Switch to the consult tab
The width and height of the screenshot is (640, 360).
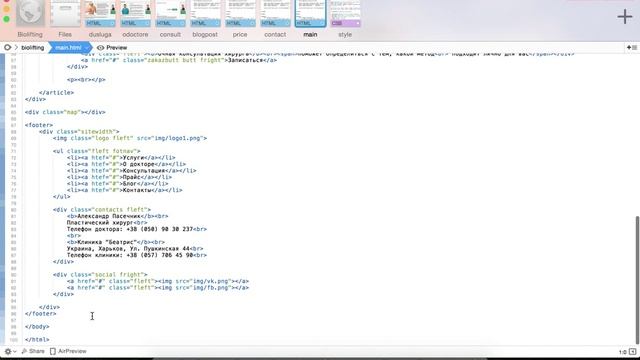pos(170,13)
